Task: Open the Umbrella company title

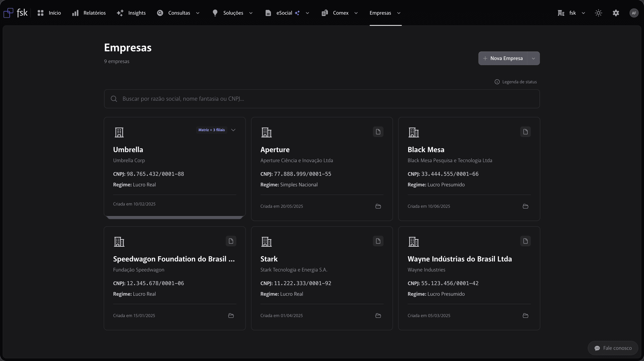Action: coord(128,150)
